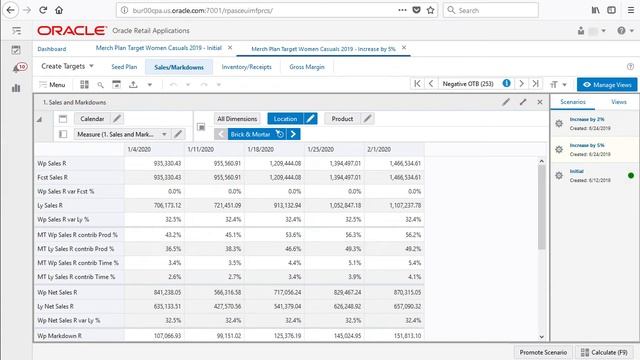
Task: Open the Inventory/Receipts step
Action: pyautogui.click(x=247, y=67)
